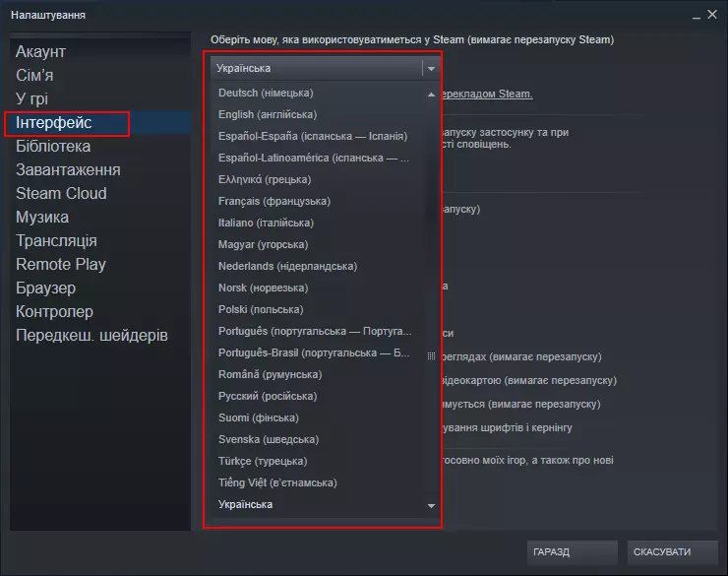
Task: Select Español-España (іспанська — Іспанія)
Action: point(313,136)
